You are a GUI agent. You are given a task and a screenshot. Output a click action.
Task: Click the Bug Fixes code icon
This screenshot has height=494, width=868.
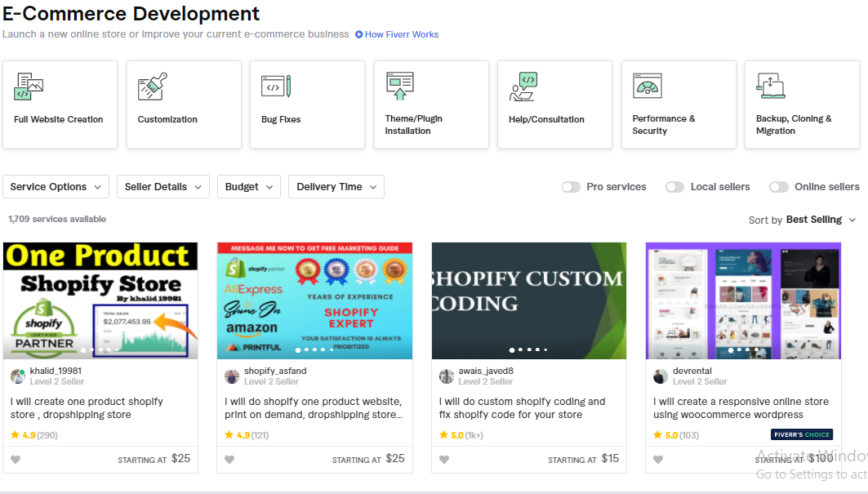tap(276, 87)
